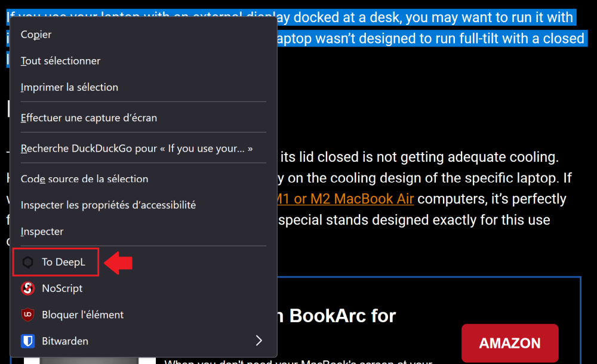Choose Bloquer l'élément

click(x=143, y=315)
